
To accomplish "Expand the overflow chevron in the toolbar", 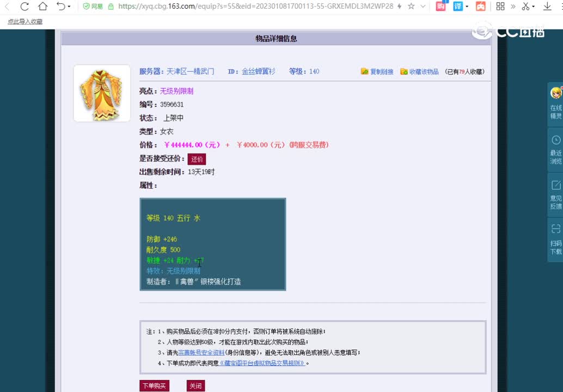I will [513, 7].
